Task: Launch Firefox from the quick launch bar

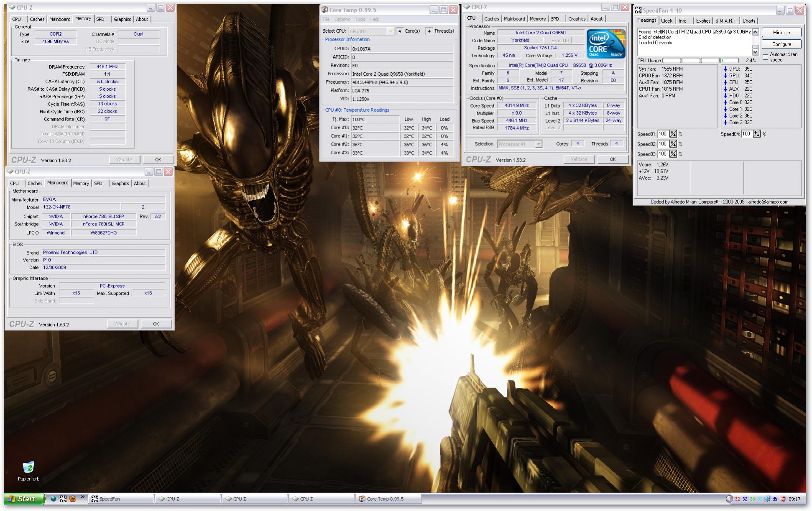Action: click(73, 498)
